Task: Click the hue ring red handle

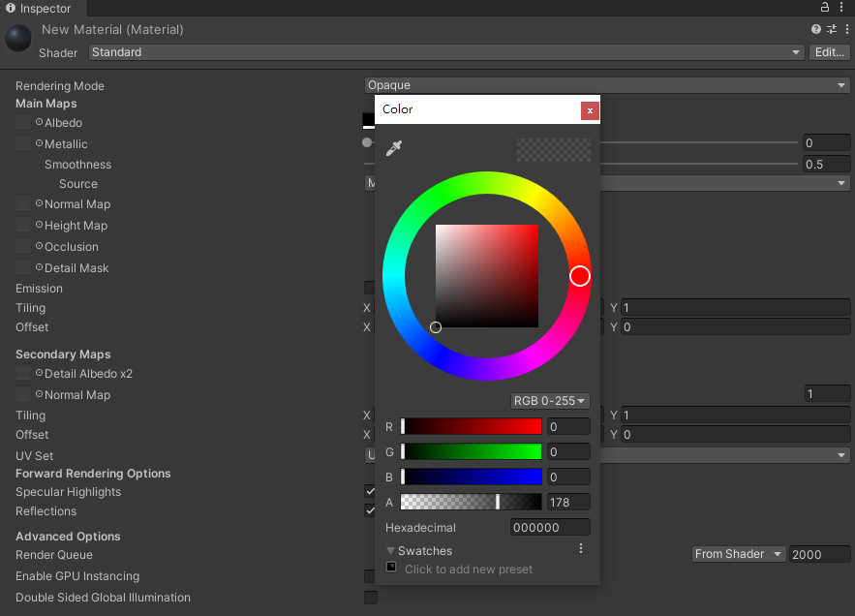Action: [580, 276]
